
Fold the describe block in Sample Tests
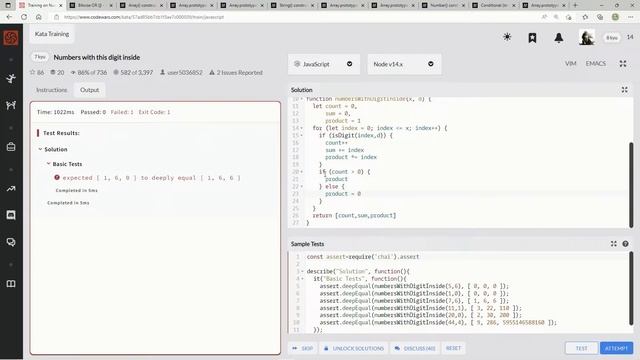(x=302, y=271)
